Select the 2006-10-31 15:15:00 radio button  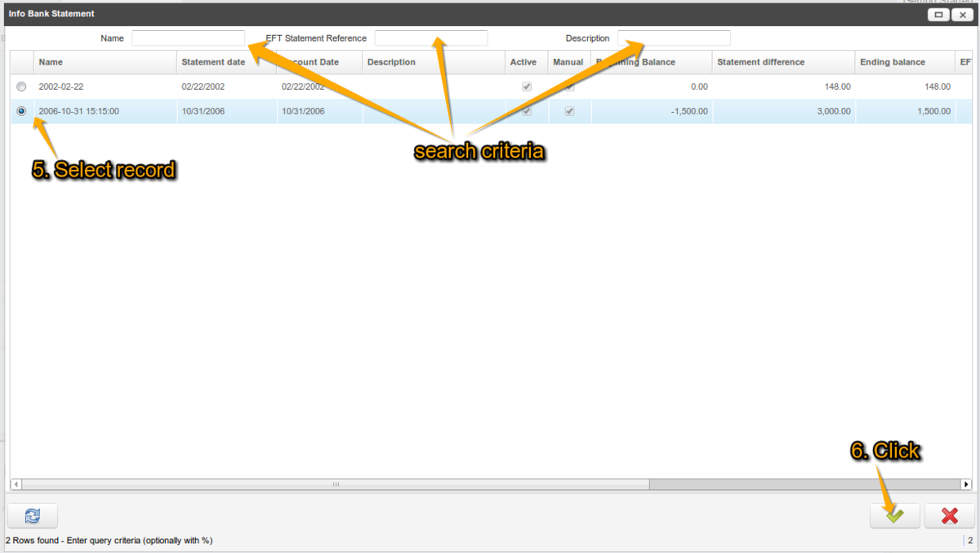pos(21,111)
